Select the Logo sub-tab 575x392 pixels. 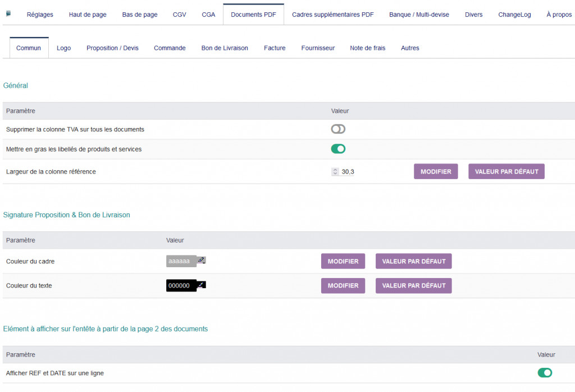(63, 48)
